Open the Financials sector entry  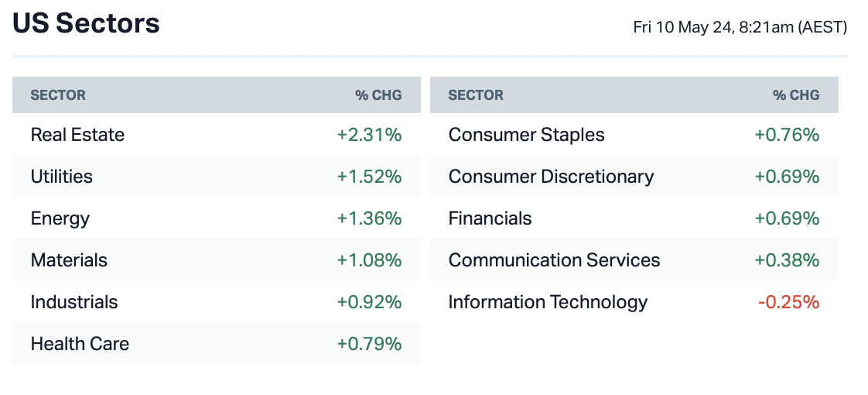[x=490, y=218]
